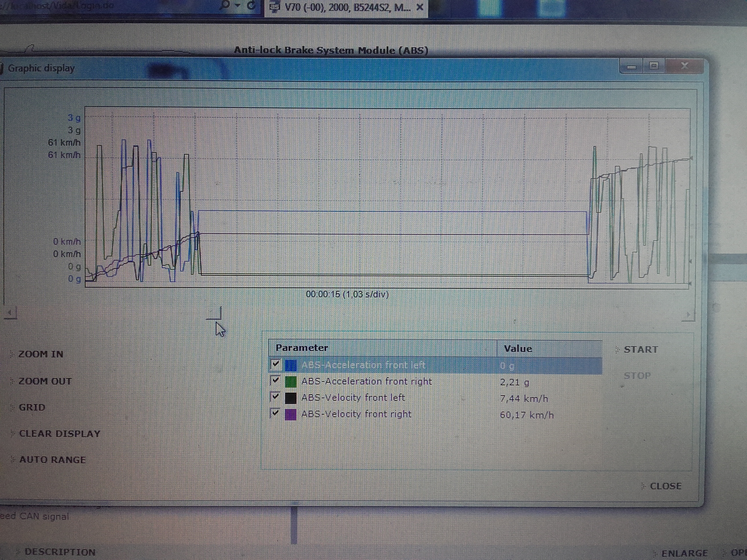Click the browser refresh icon
The width and height of the screenshot is (747, 560).
[251, 6]
